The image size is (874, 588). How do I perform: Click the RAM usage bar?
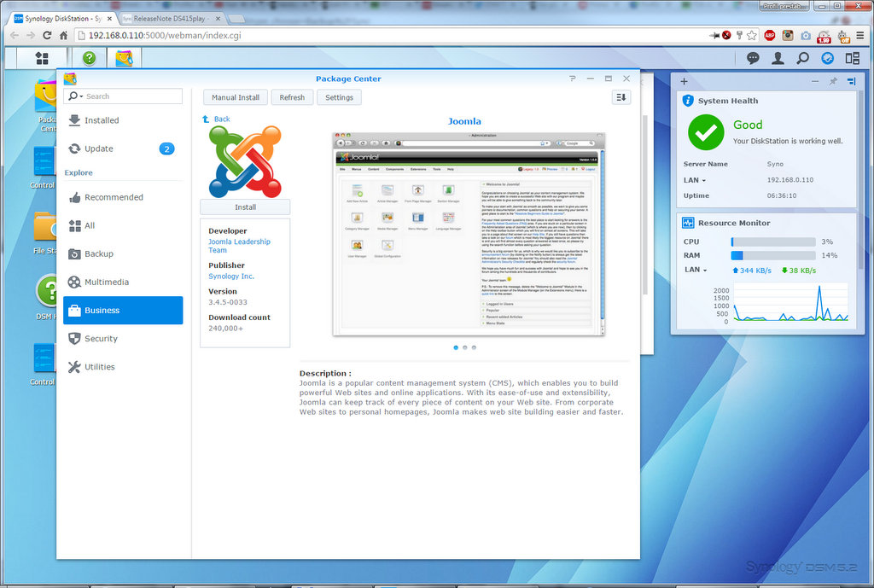click(773, 255)
